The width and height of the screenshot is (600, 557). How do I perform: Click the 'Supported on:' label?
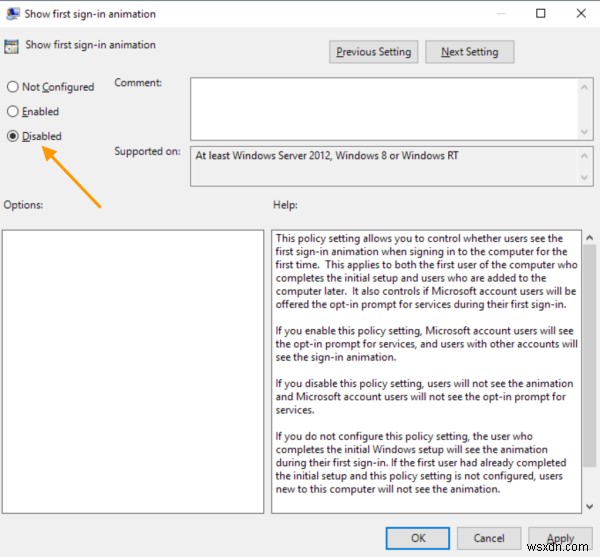coord(147,151)
